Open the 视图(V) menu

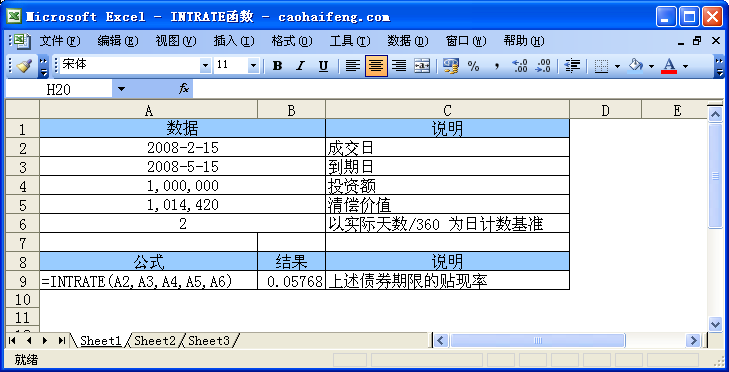(176, 41)
